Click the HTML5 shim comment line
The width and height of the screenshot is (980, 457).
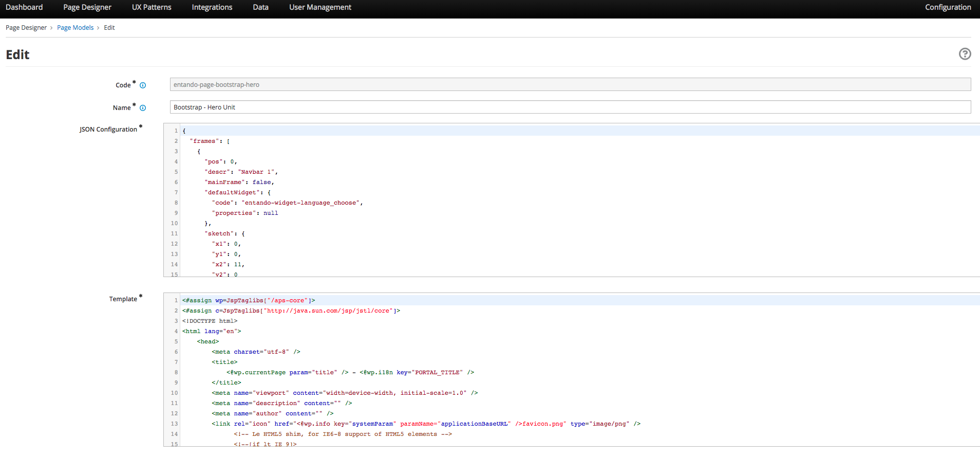click(x=343, y=434)
